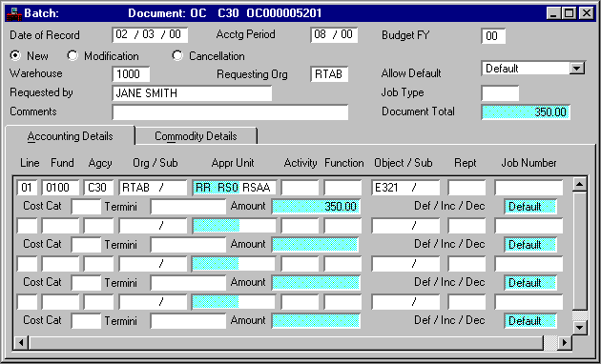Click the Date of Record field

(x=150, y=35)
